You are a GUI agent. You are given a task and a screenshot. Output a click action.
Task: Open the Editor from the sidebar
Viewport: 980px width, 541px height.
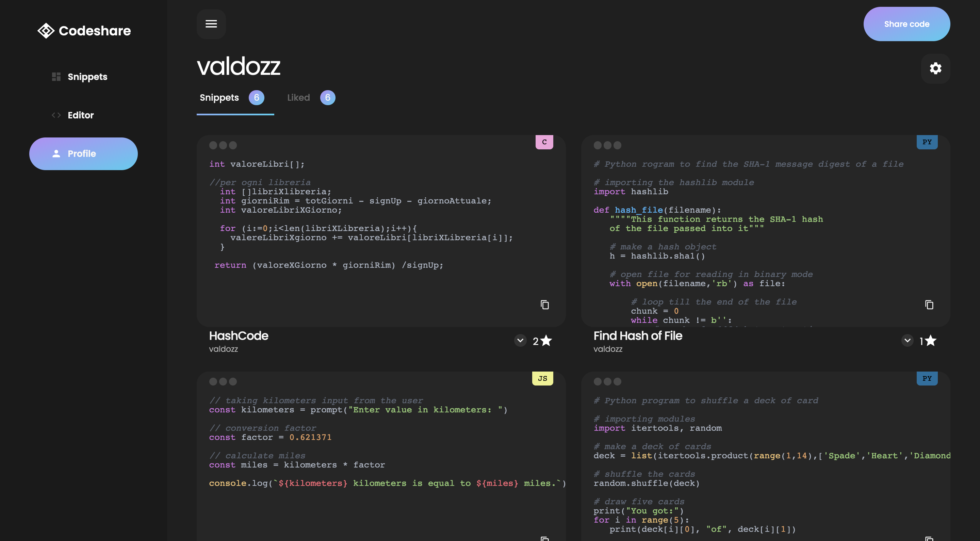tap(80, 115)
